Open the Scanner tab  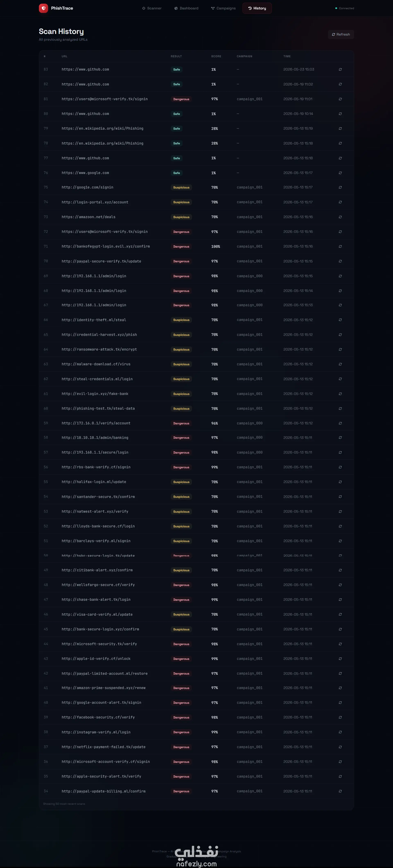(152, 8)
